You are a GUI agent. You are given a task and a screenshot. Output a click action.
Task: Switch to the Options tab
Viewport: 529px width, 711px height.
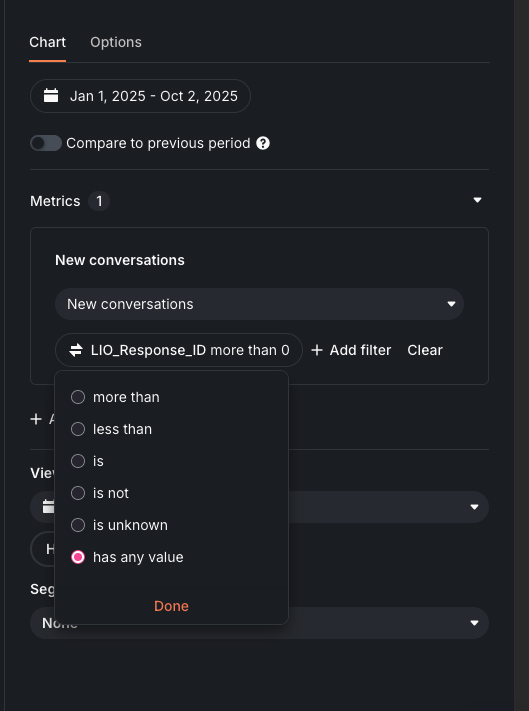click(116, 42)
